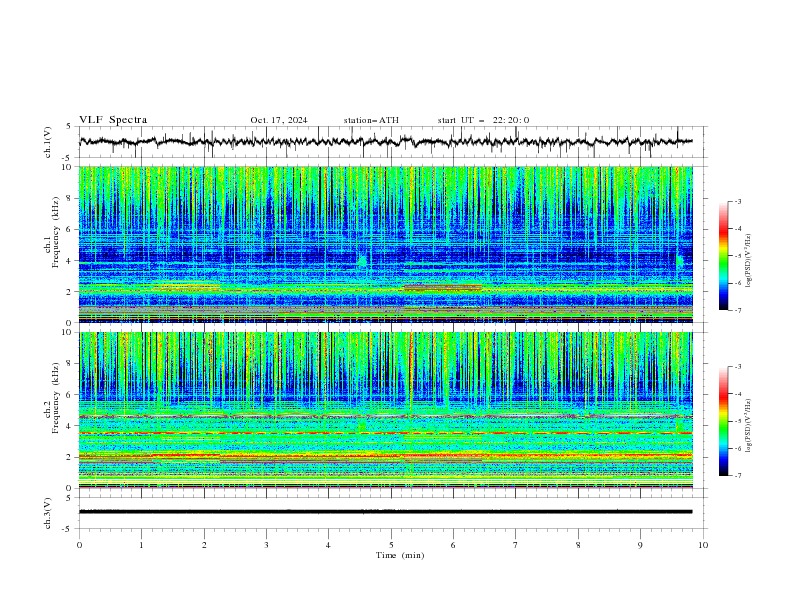The width and height of the screenshot is (792, 612).
Task: Select the date "Oct. 17, 2024"
Action: pyautogui.click(x=278, y=120)
